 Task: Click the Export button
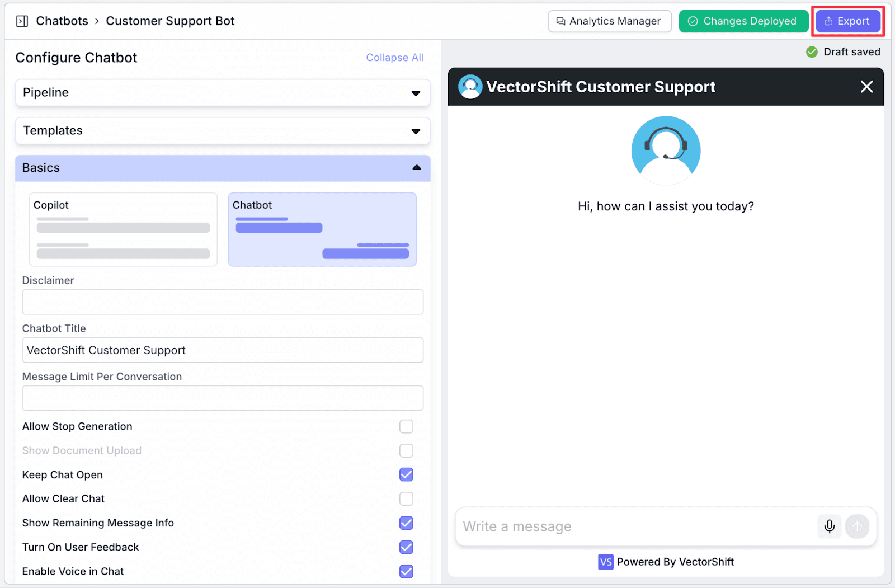[x=848, y=21]
